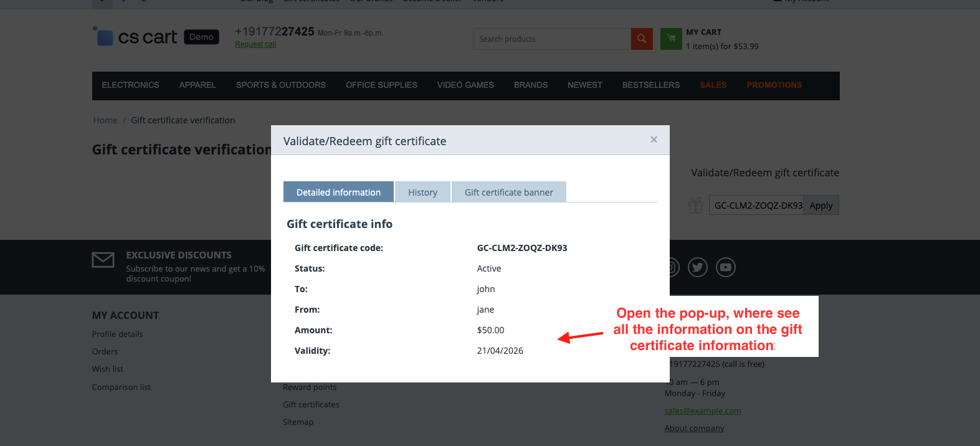Click the Twitter social icon

tap(697, 267)
